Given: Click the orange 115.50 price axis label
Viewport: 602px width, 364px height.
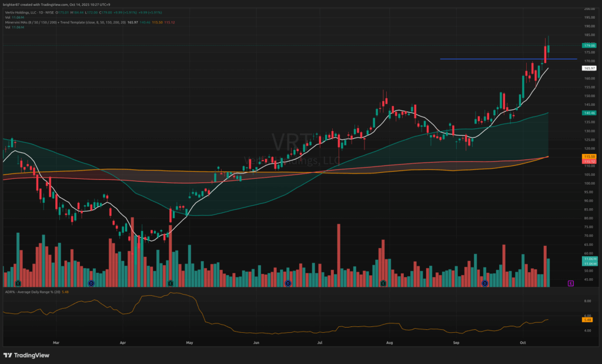Looking at the screenshot, I should 589,156.
